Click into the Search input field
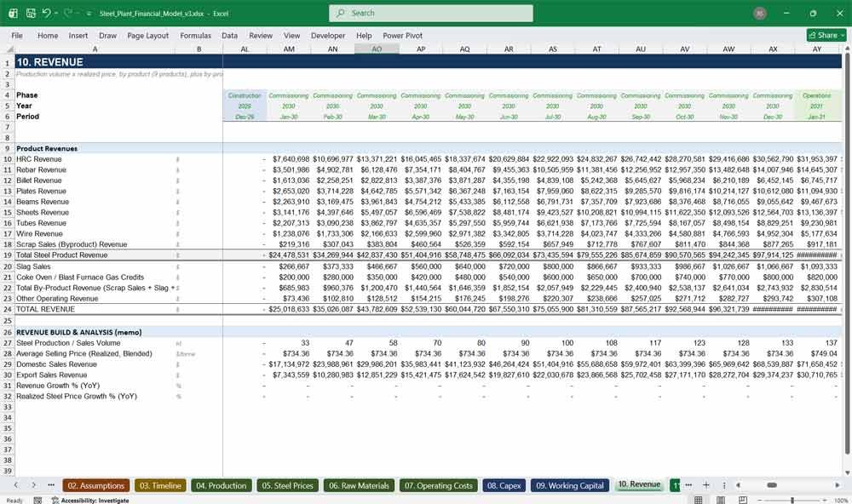This screenshot has width=852, height=504. click(431, 13)
